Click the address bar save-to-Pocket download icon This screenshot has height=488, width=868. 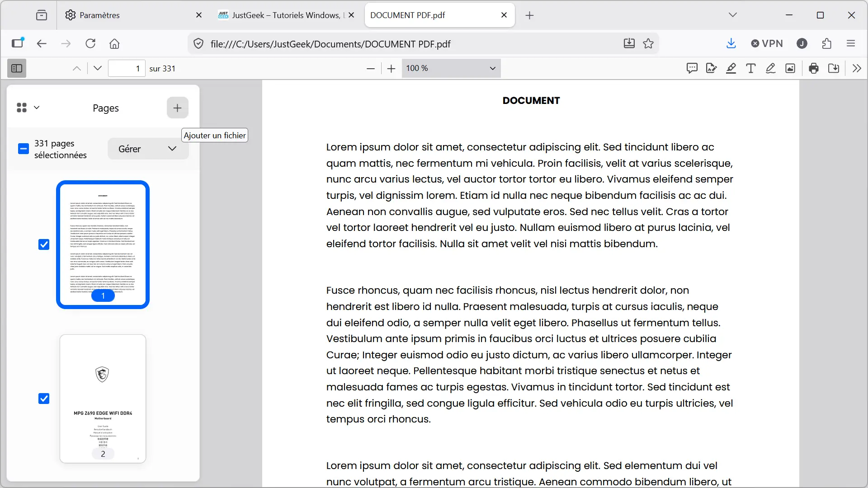[629, 43]
